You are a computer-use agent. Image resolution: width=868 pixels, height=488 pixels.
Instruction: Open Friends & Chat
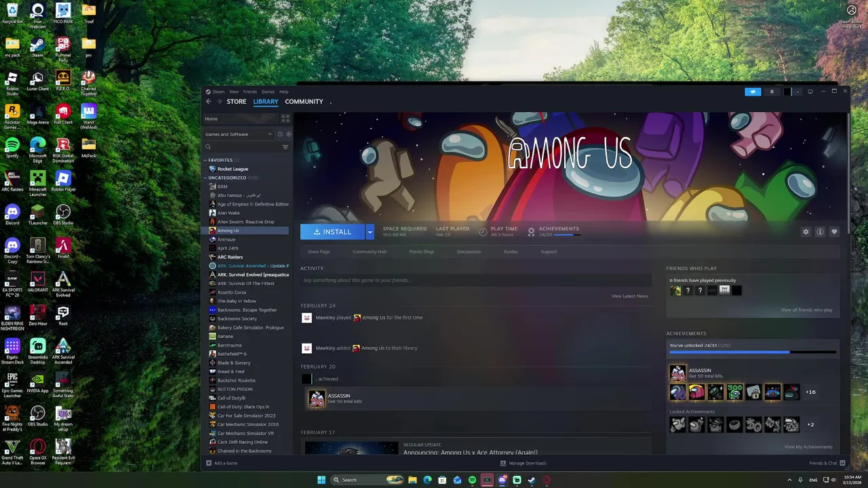point(827,463)
